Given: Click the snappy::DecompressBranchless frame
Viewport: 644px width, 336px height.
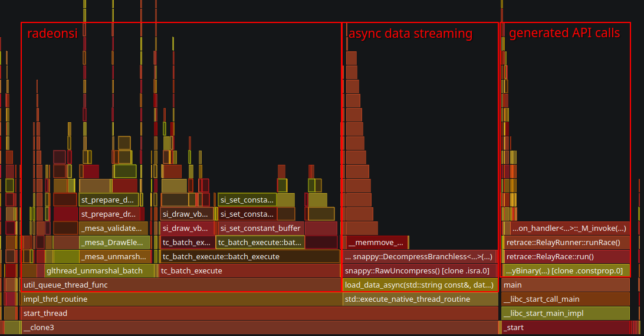Looking at the screenshot, I should point(420,256).
